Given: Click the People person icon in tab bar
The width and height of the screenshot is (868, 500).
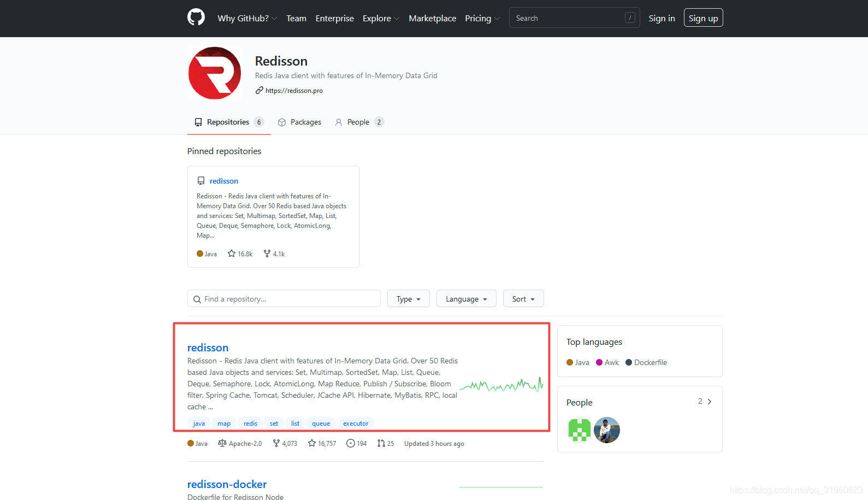Looking at the screenshot, I should tap(339, 122).
